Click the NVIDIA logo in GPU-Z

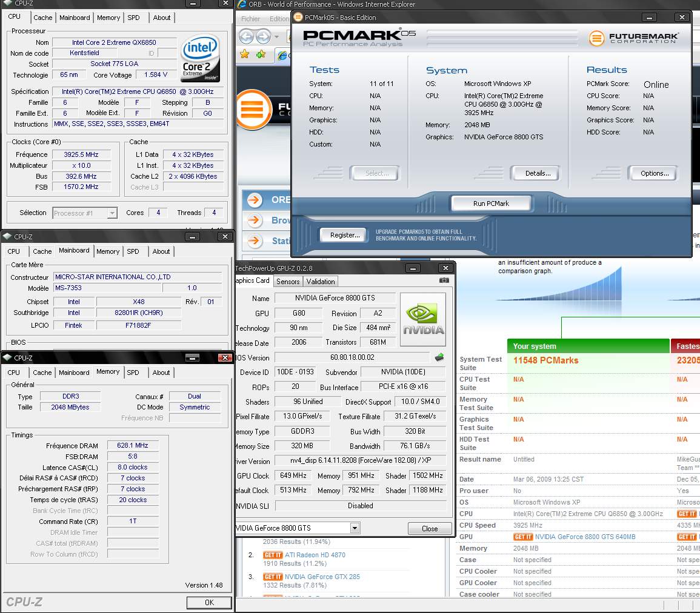(x=423, y=319)
